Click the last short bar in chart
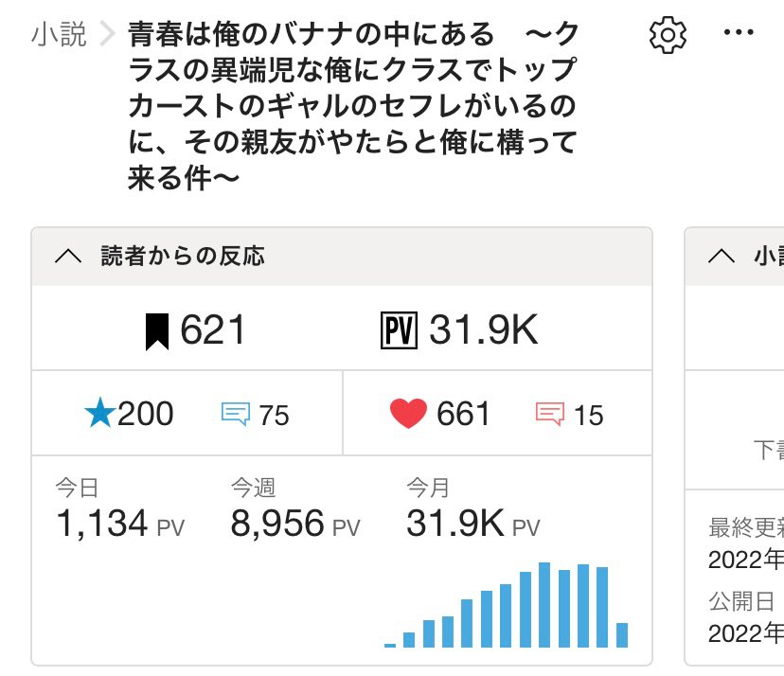The image size is (784, 676). click(x=622, y=634)
